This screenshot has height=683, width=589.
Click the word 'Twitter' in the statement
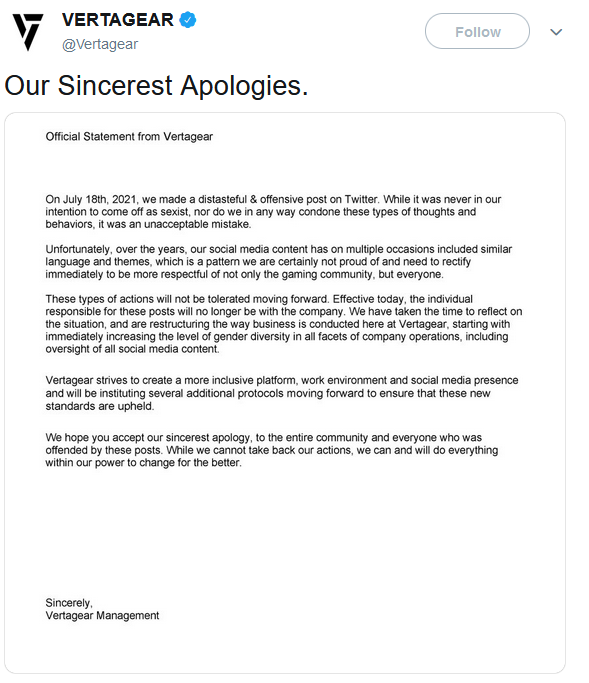pos(361,199)
